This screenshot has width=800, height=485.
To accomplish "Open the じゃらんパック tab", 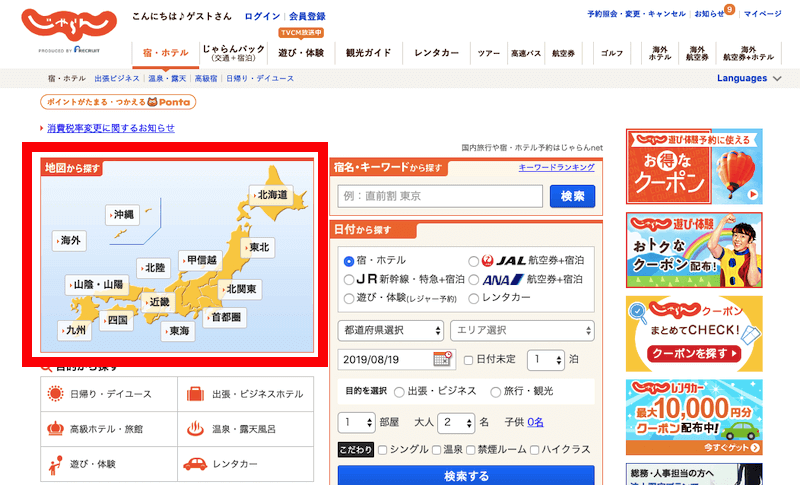I will [234, 53].
